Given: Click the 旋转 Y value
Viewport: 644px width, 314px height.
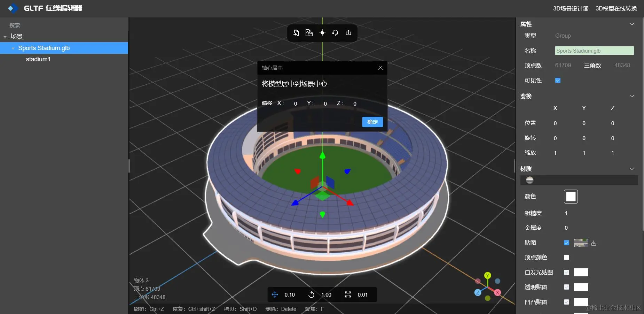Looking at the screenshot, I should [x=584, y=138].
